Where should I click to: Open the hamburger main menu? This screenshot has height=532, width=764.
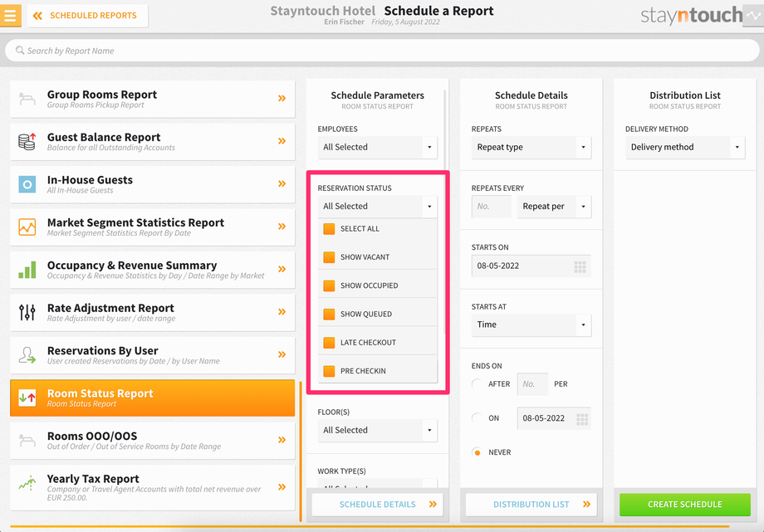(x=10, y=15)
